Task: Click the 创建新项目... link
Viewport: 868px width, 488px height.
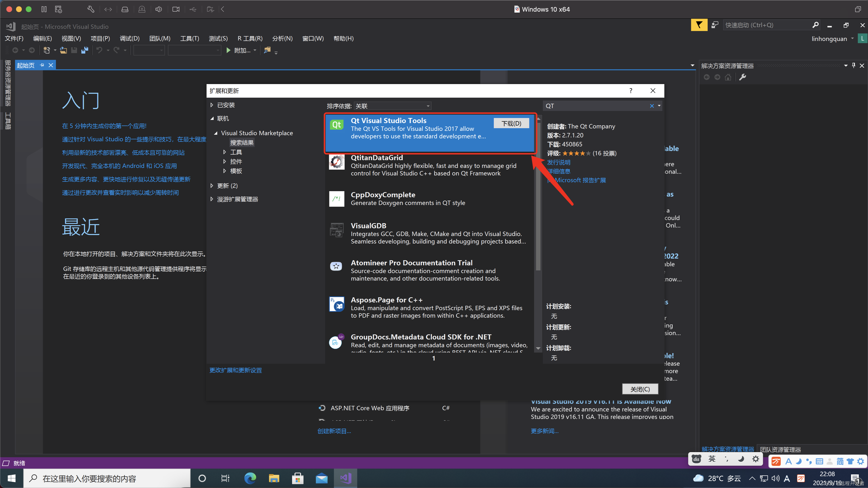Action: coord(334,431)
